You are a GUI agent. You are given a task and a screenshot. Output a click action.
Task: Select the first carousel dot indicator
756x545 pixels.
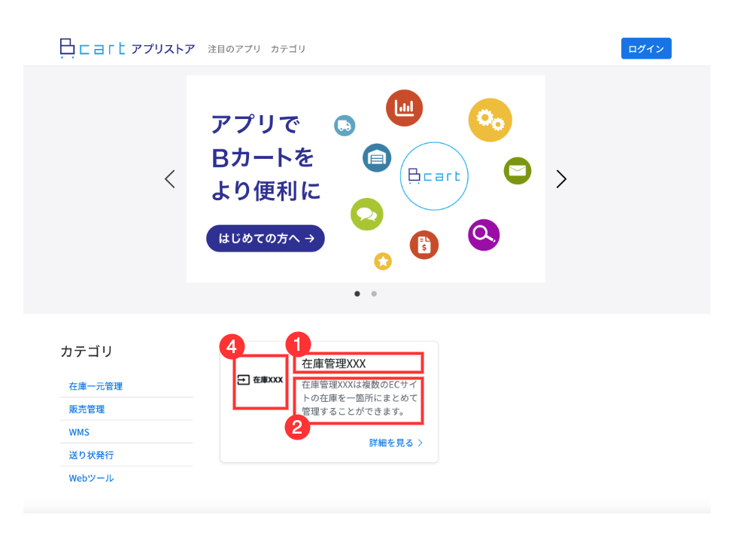(357, 294)
